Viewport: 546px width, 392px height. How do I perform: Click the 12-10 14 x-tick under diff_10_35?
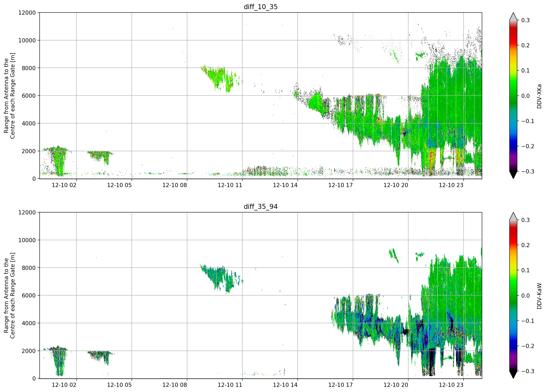point(285,185)
